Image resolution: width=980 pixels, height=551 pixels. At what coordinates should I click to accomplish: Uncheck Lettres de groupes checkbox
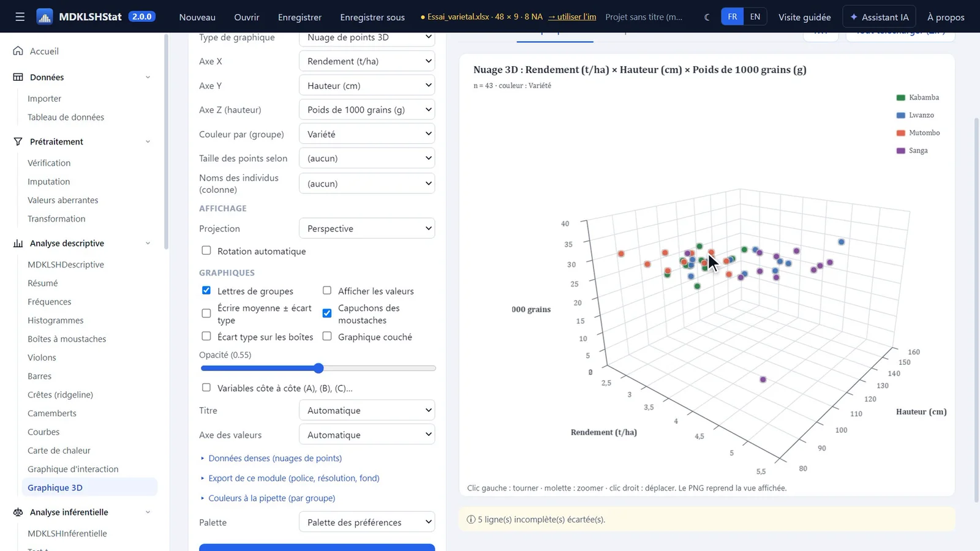(x=206, y=290)
